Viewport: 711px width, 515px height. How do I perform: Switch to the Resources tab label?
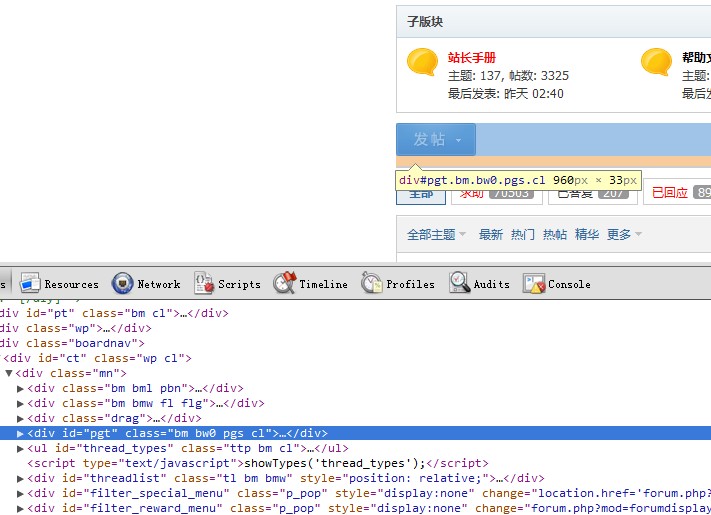coord(72,284)
